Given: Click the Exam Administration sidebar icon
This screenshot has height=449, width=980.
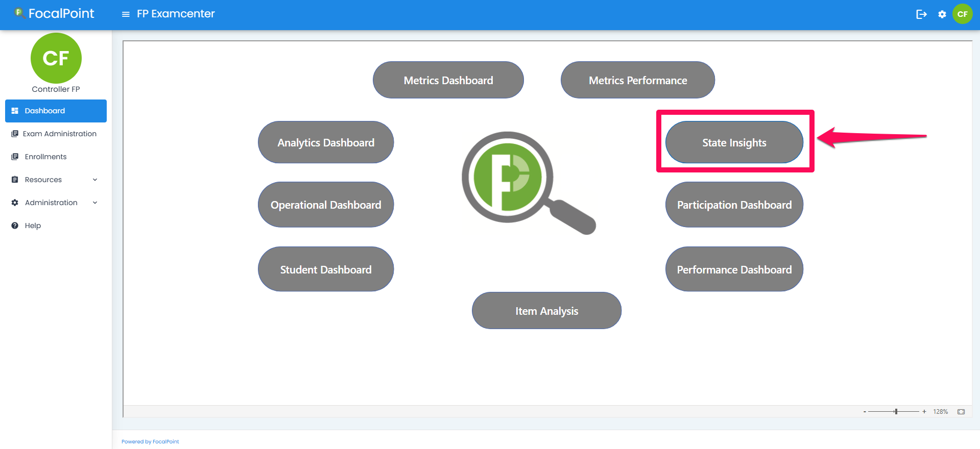Looking at the screenshot, I should tap(15, 134).
